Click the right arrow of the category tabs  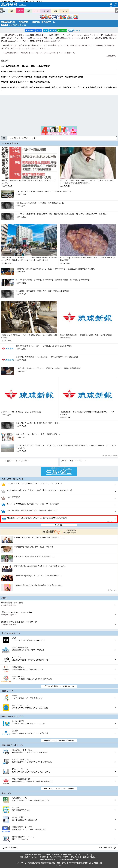tap(117, 11)
